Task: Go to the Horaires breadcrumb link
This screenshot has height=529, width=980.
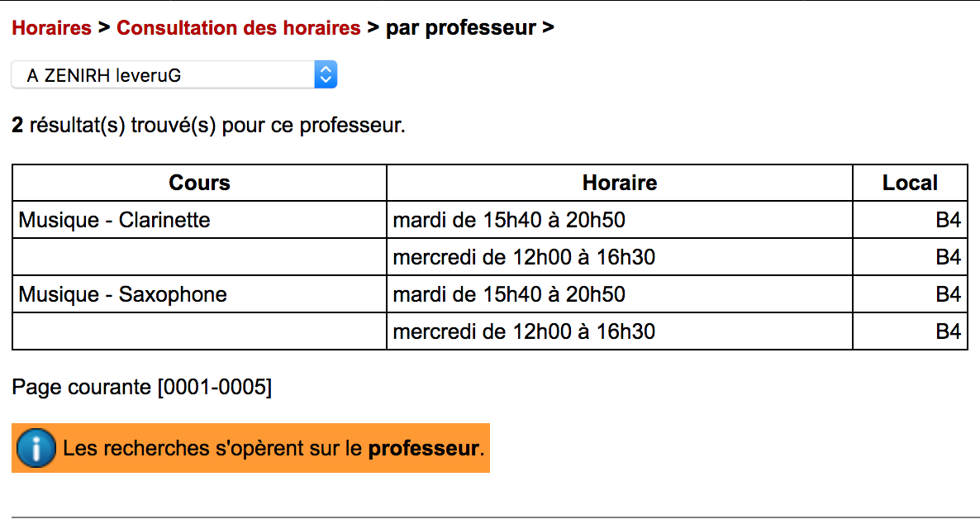Action: point(51,28)
